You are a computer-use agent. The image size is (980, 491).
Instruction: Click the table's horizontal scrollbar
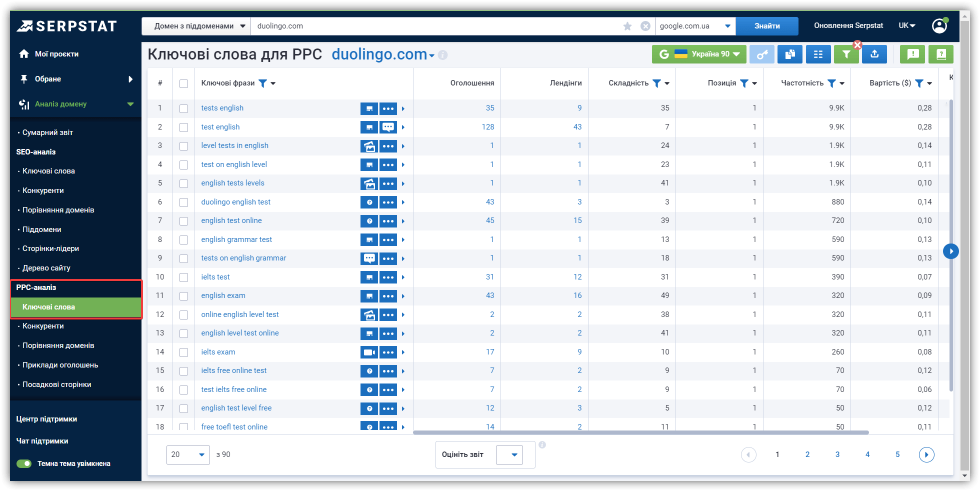pyautogui.click(x=641, y=432)
